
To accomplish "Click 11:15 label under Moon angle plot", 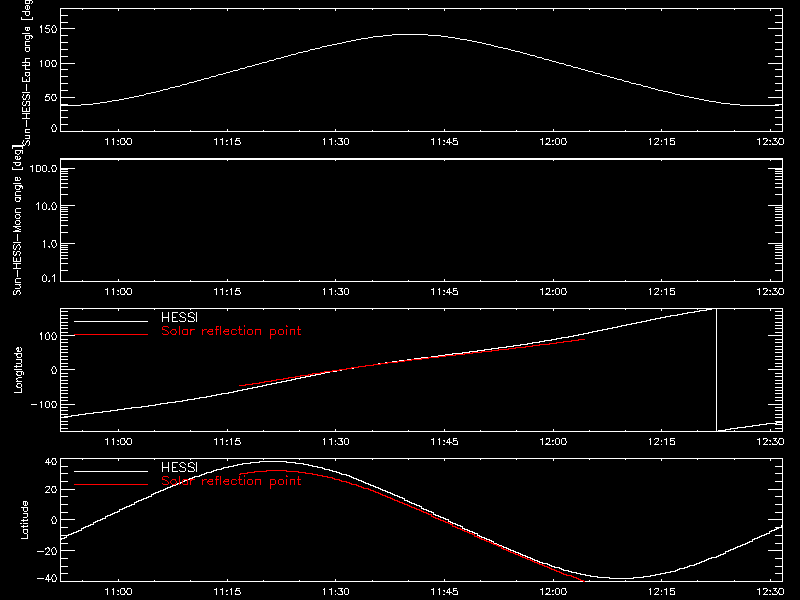I will click(227, 292).
